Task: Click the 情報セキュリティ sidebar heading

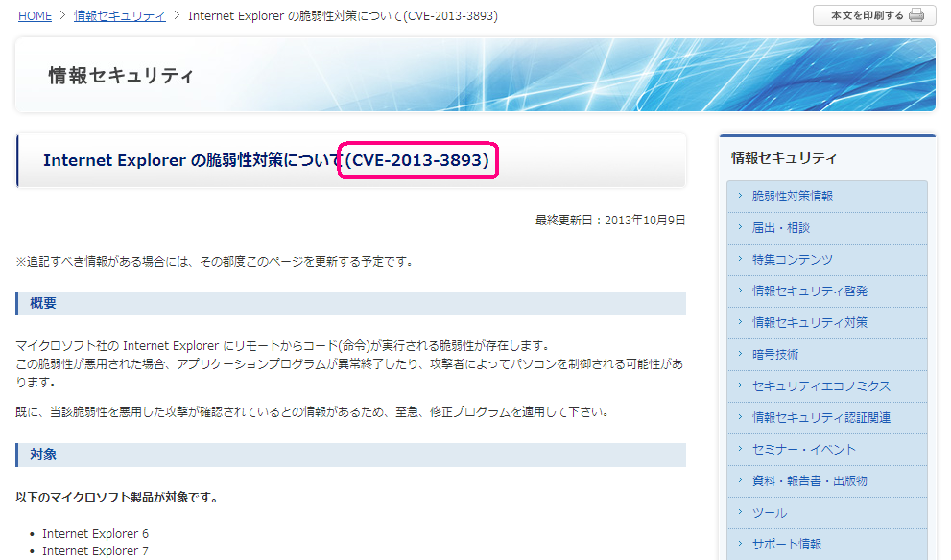Action: [784, 158]
